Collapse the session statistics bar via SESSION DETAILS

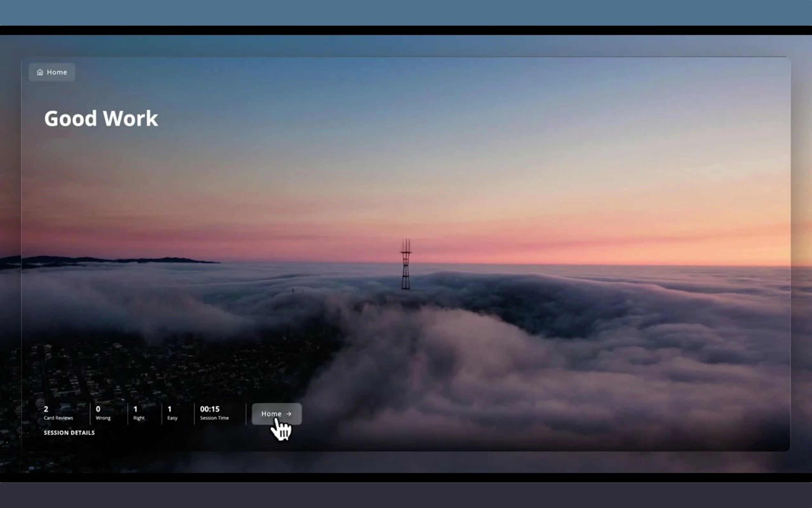point(69,433)
